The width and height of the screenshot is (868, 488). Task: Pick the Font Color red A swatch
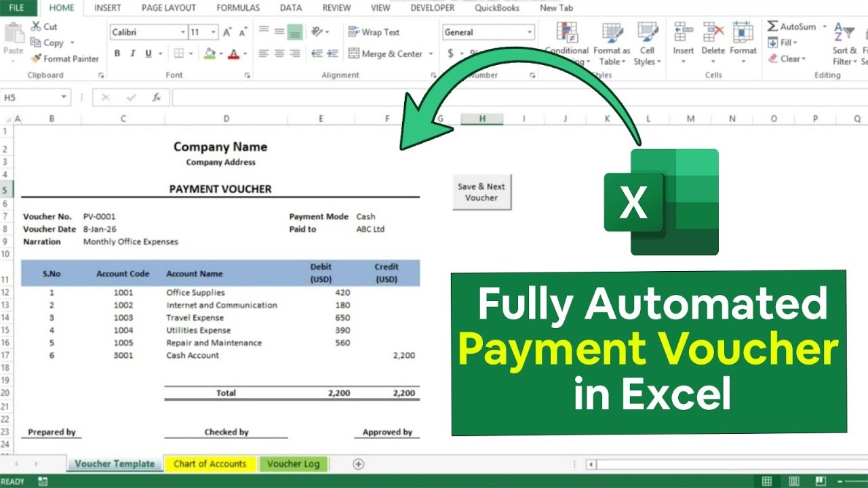234,54
